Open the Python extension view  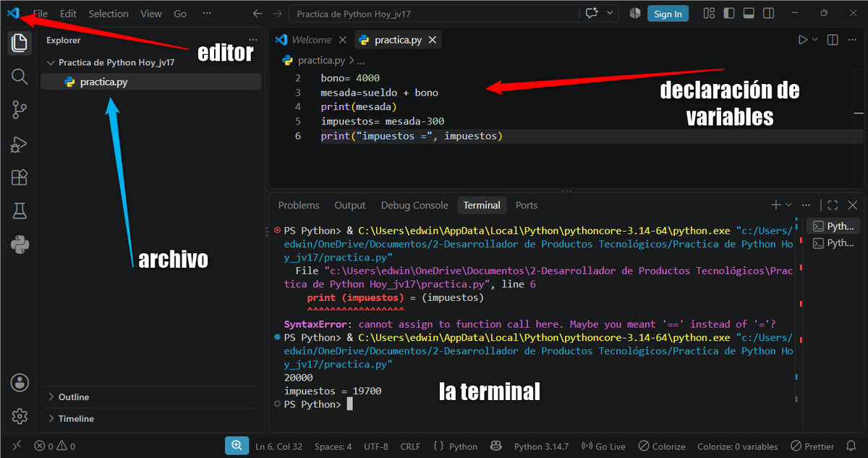(20, 245)
